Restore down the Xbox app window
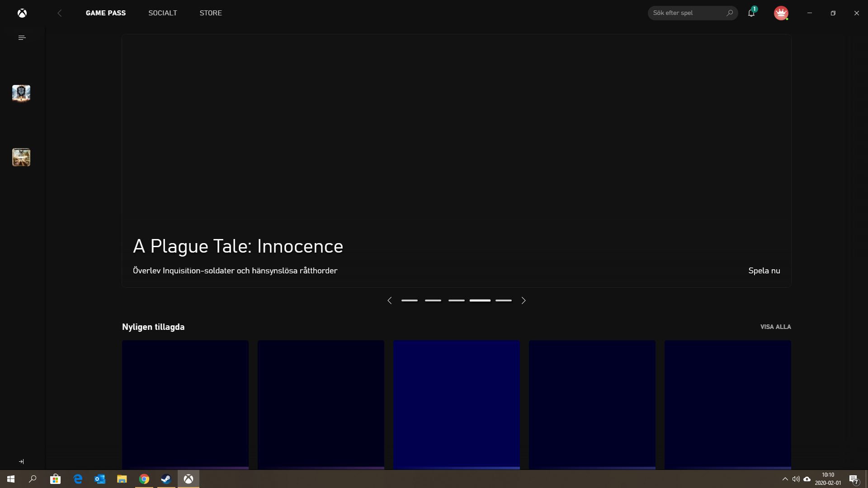Image resolution: width=868 pixels, height=488 pixels. tap(833, 13)
